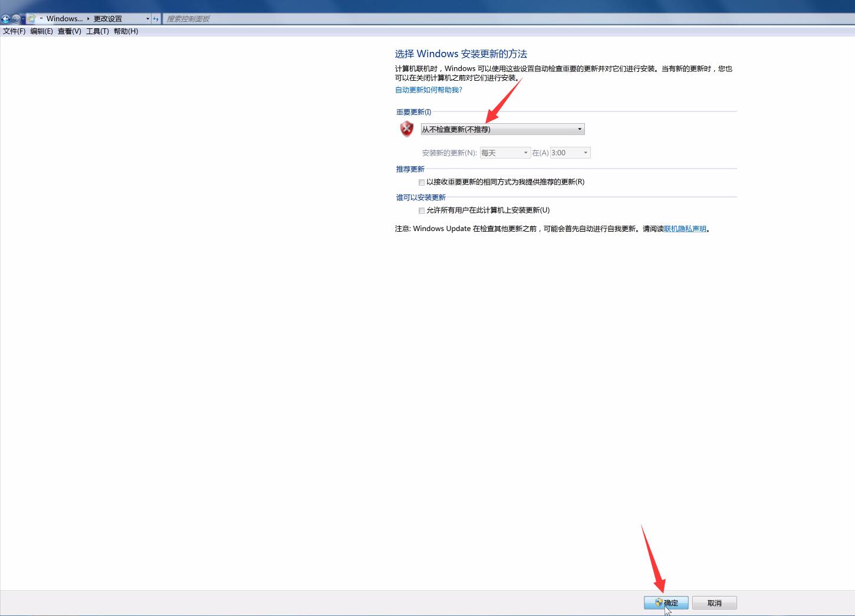Viewport: 855px width, 616px height.
Task: Click the forward navigation arrow button
Action: [15, 19]
